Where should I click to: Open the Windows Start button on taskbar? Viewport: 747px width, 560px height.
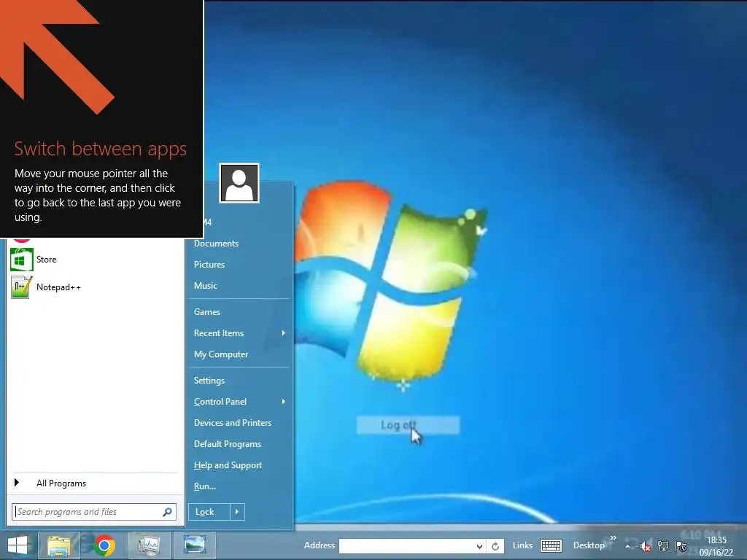(x=18, y=545)
